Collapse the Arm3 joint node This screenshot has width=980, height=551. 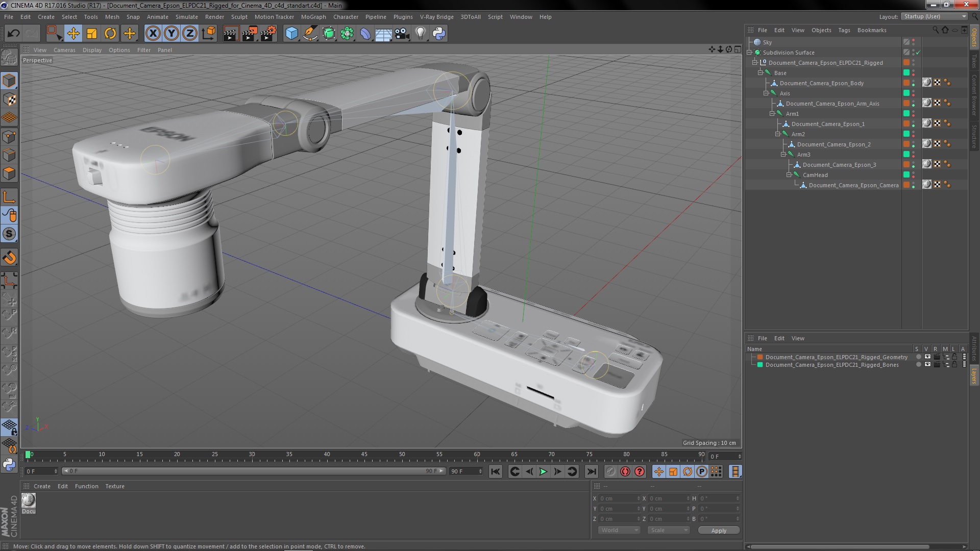[x=783, y=155]
